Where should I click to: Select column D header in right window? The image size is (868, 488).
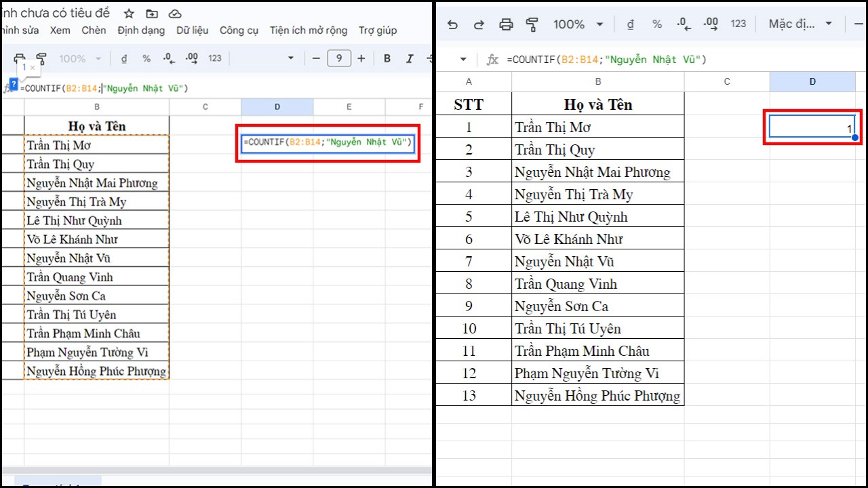812,81
